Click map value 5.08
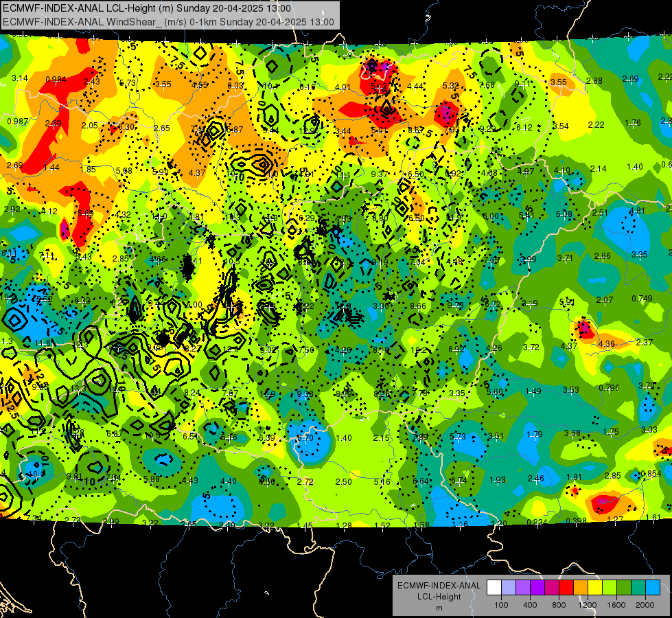672x618 pixels. point(564,214)
